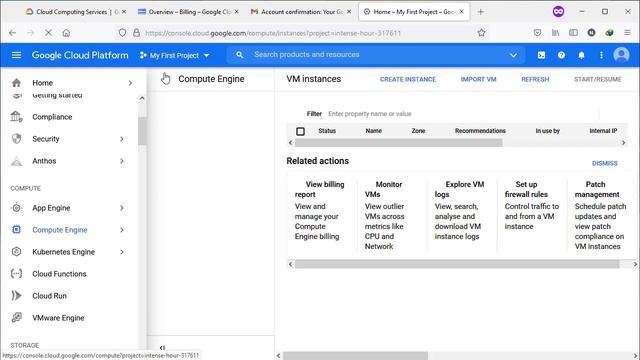Open the Firefox library icon
This screenshot has width=640, height=360.
coord(556,33)
